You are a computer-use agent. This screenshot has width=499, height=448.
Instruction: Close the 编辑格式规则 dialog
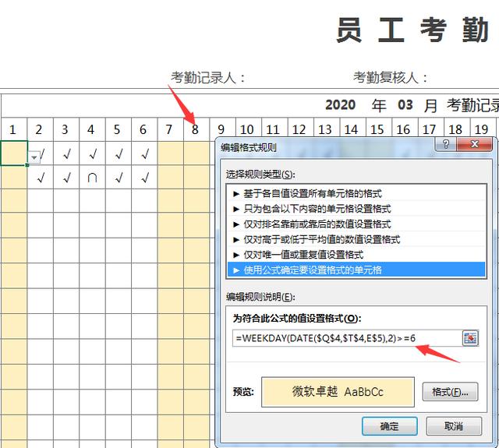(x=475, y=144)
